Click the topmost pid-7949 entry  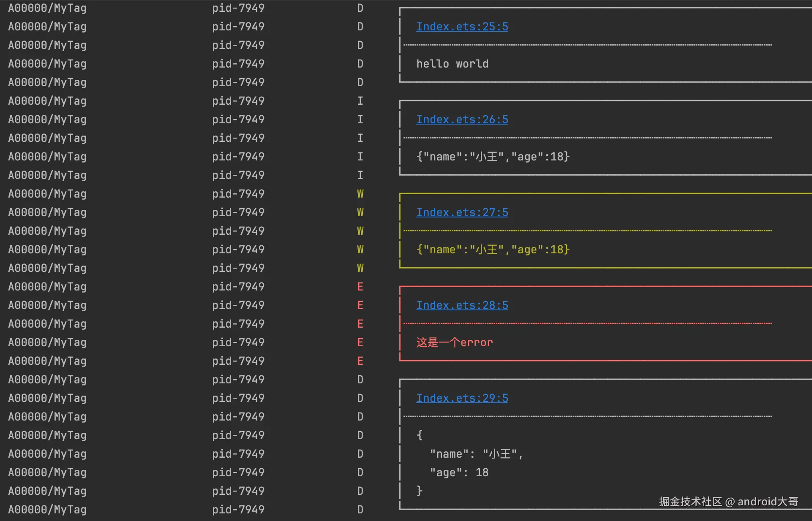[x=238, y=8]
